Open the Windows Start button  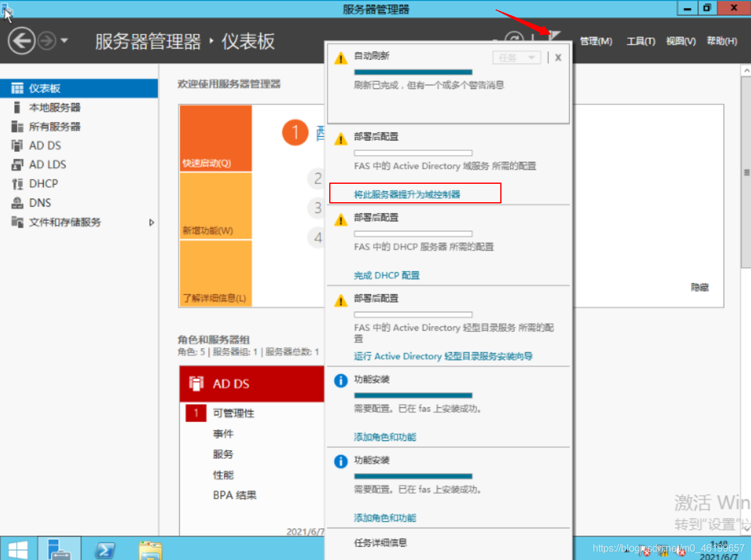pyautogui.click(x=16, y=548)
